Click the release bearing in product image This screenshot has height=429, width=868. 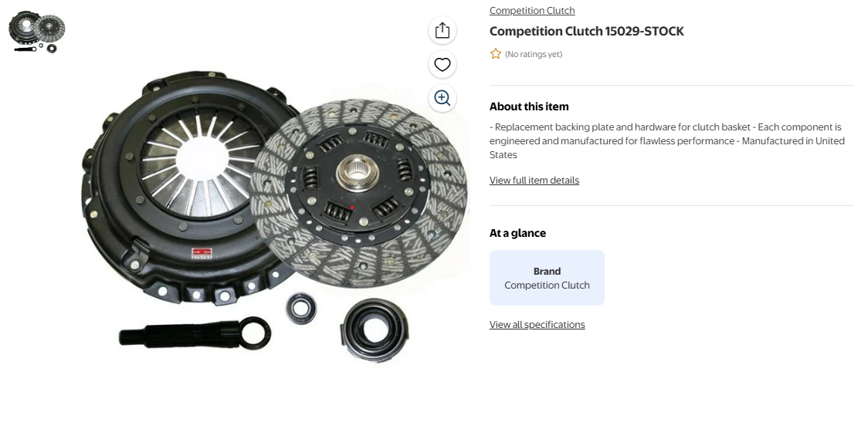pos(375,330)
